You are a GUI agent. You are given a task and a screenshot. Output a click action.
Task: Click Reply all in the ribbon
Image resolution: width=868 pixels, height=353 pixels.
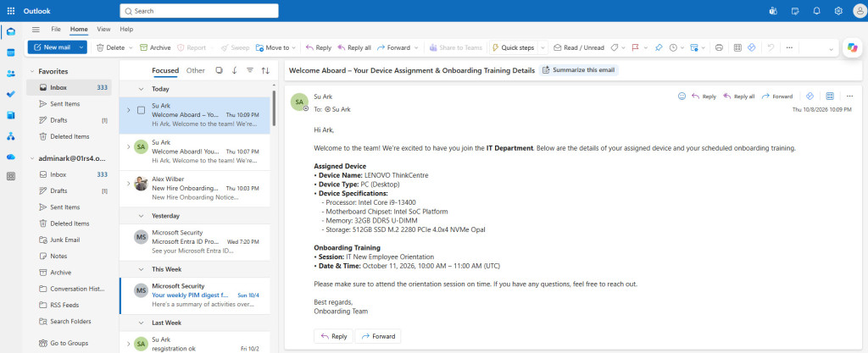click(354, 47)
